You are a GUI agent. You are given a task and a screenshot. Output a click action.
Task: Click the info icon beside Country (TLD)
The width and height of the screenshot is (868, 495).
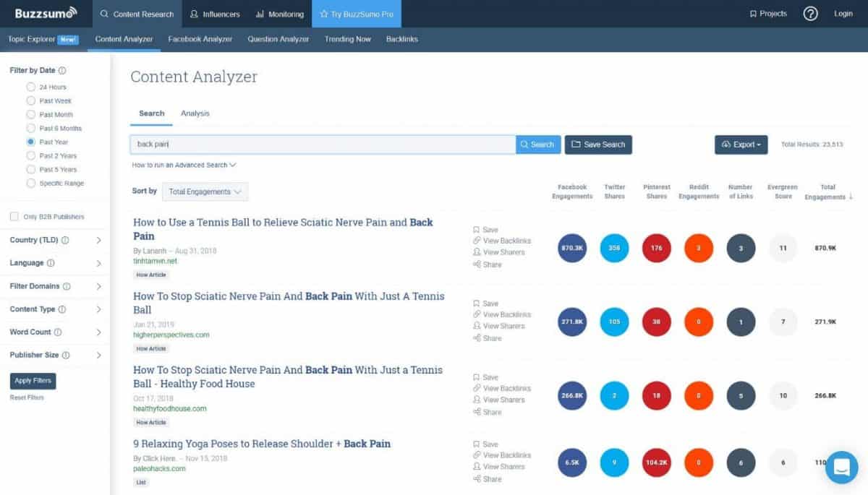click(x=65, y=240)
